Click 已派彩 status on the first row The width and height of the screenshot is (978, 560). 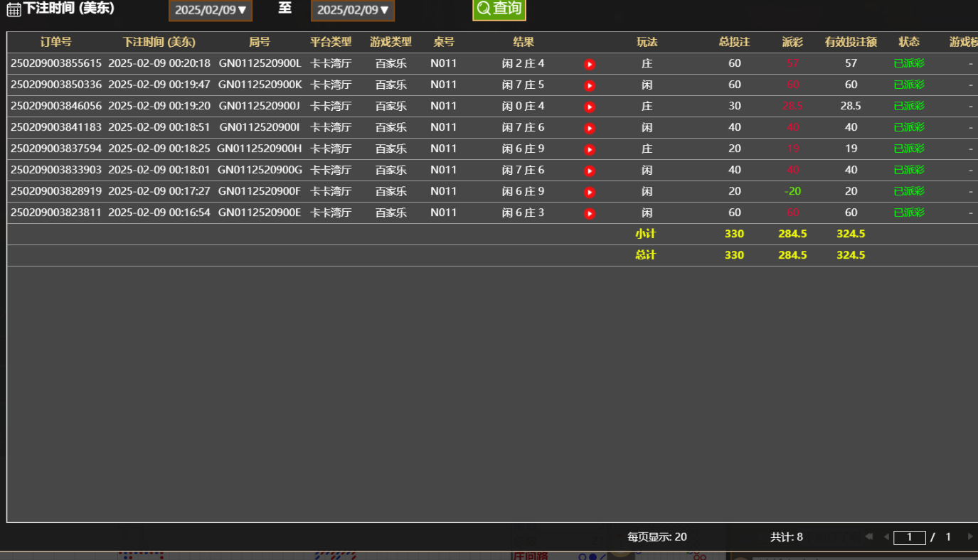tap(909, 63)
